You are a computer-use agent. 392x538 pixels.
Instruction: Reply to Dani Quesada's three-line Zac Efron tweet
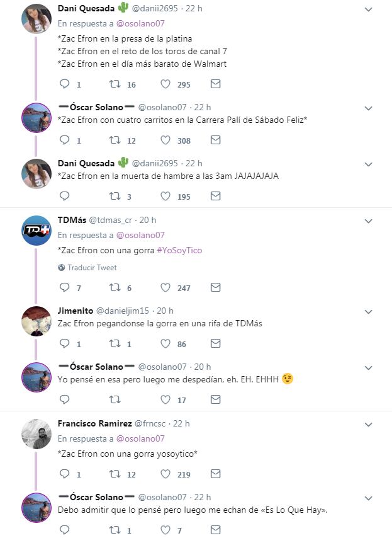click(x=64, y=84)
